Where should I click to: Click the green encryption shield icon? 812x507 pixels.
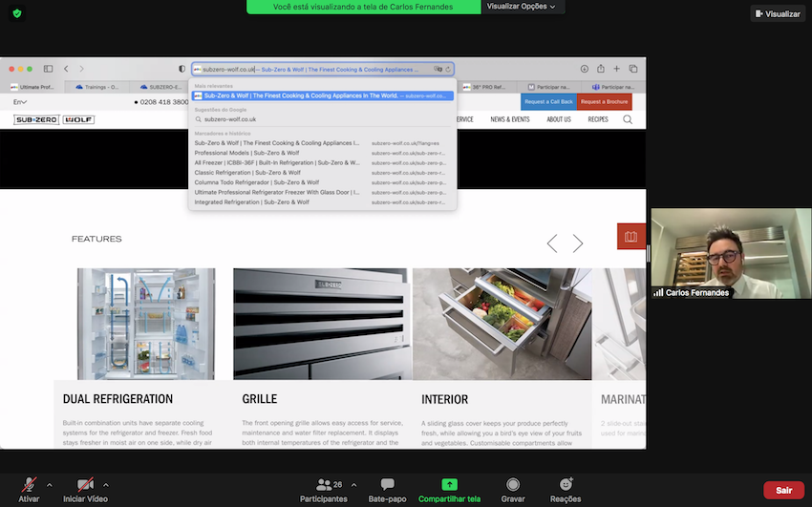click(17, 13)
